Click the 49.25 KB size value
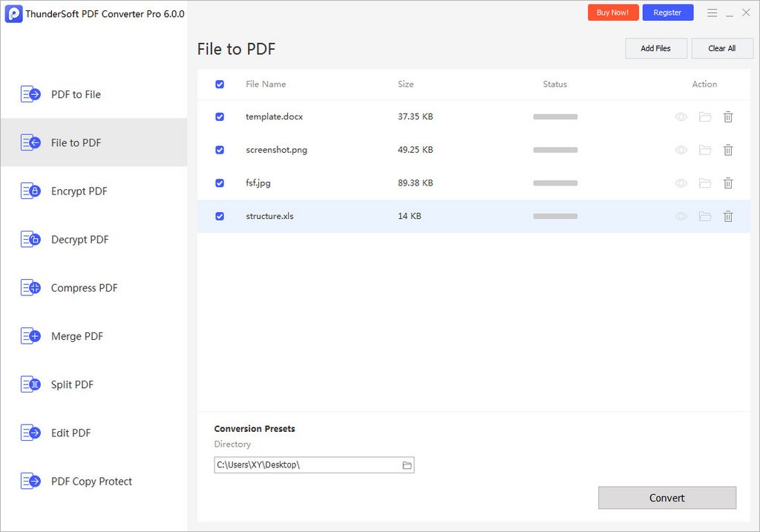This screenshot has height=532, width=760. [x=416, y=150]
